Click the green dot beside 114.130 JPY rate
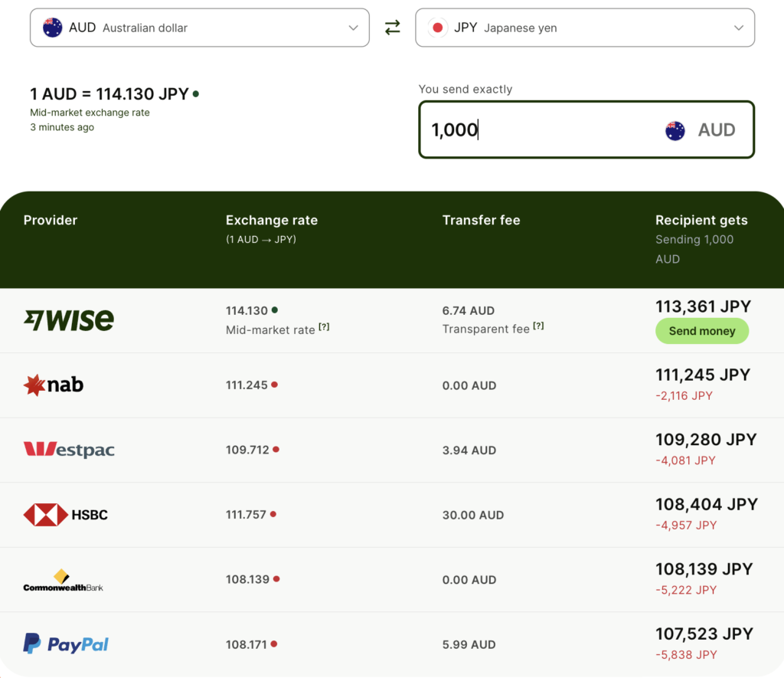The width and height of the screenshot is (784, 678). pos(196,93)
